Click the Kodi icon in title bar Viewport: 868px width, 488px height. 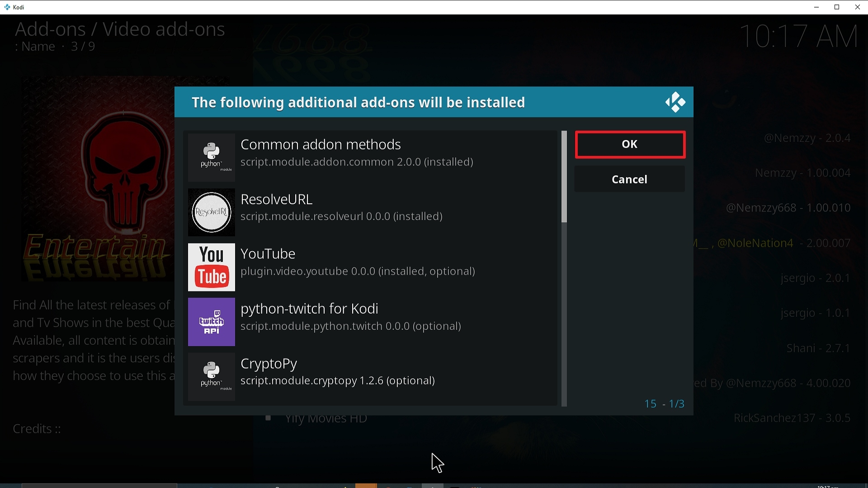pyautogui.click(x=7, y=7)
